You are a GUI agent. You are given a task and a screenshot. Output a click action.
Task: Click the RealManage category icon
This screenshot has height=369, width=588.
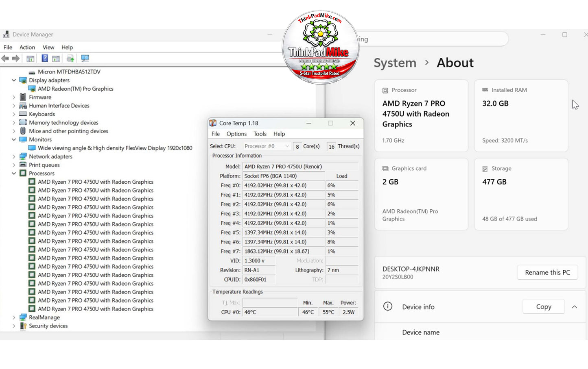tap(23, 317)
